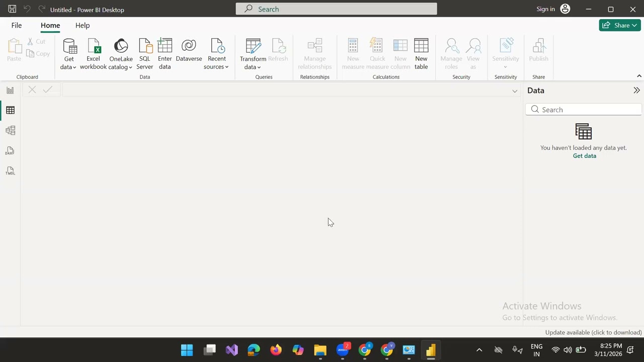Open Firefox from the taskbar
The width and height of the screenshot is (644, 362).
coord(276,350)
